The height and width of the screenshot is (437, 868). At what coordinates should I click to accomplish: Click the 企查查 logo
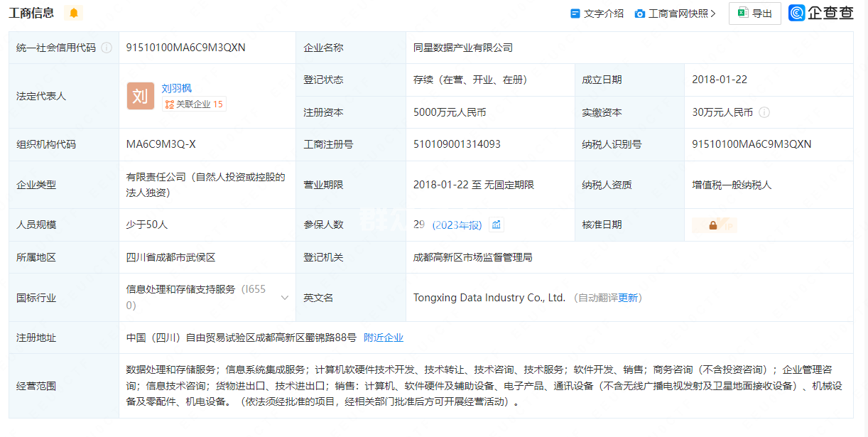pos(821,13)
